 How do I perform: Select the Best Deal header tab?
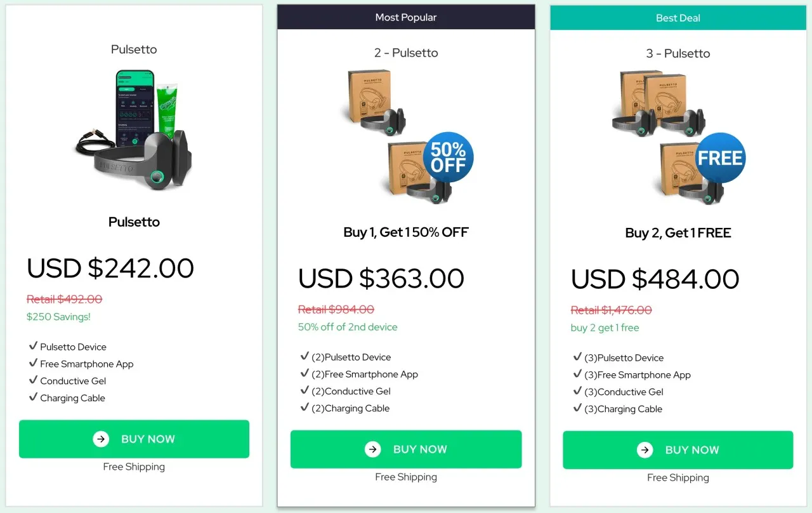click(678, 18)
